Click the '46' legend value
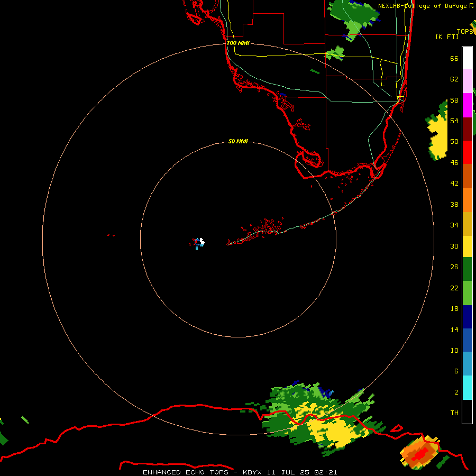Viewport: 476px width, 476px height. 454,162
